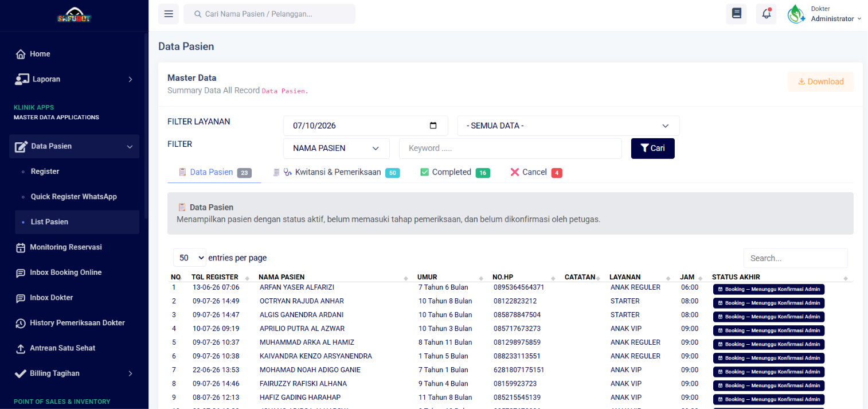
Task: Open the notification bell
Action: [x=766, y=14]
